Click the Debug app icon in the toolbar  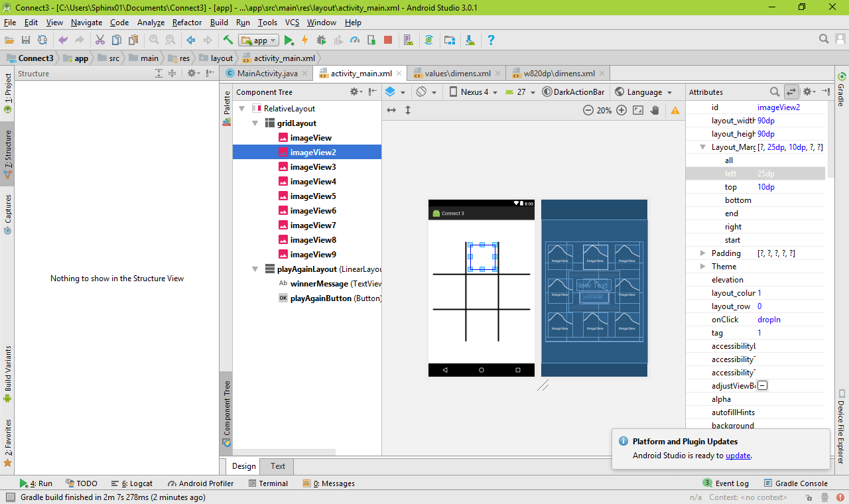coord(320,40)
